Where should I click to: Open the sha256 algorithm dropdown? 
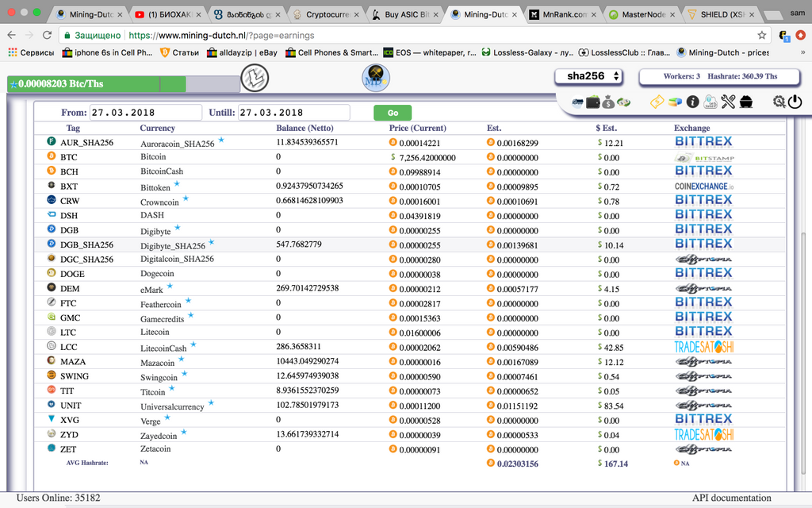tap(588, 76)
